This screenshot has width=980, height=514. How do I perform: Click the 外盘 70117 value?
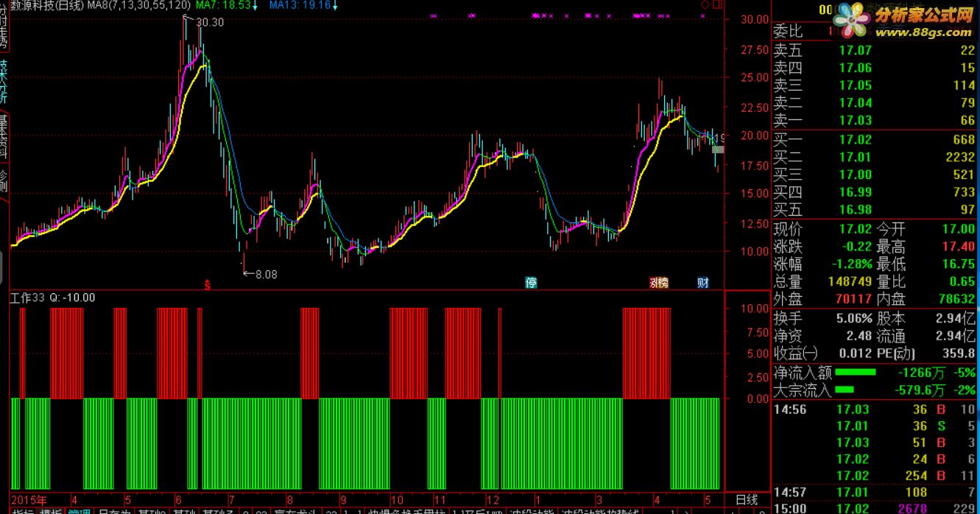853,300
